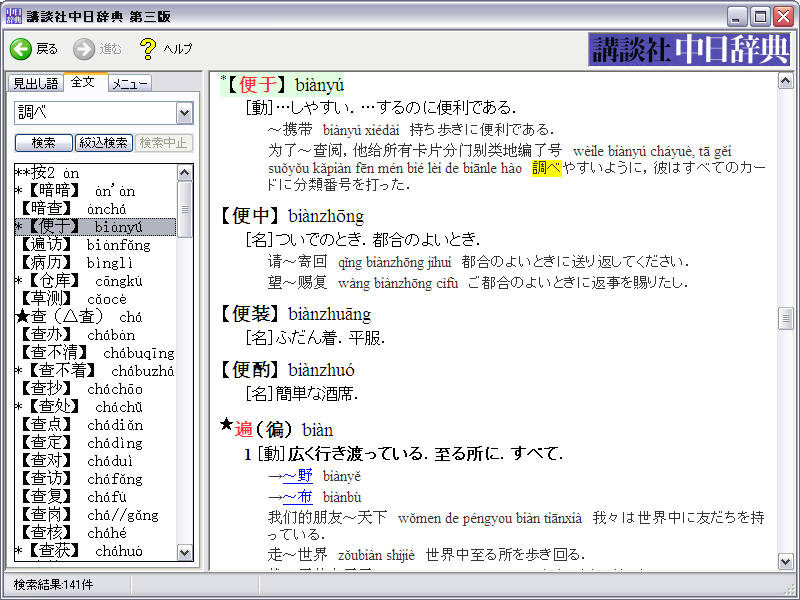Click the application icon in the title bar

click(x=13, y=16)
